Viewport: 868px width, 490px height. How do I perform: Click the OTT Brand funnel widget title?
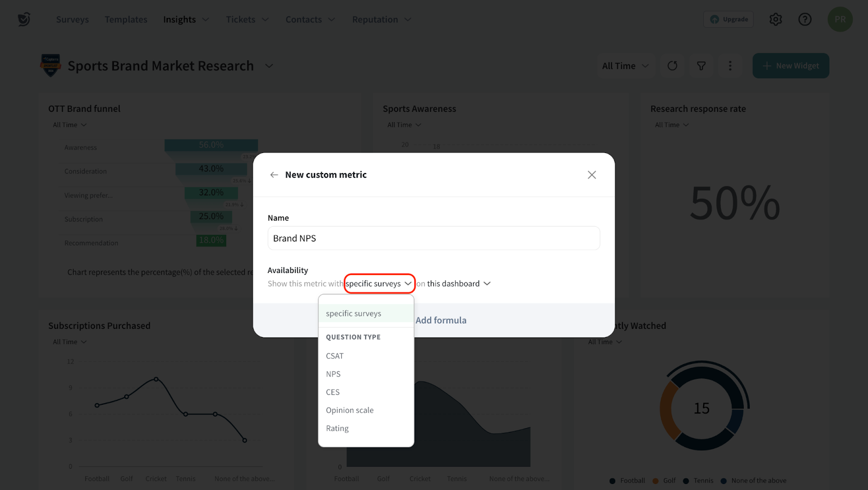(x=84, y=109)
